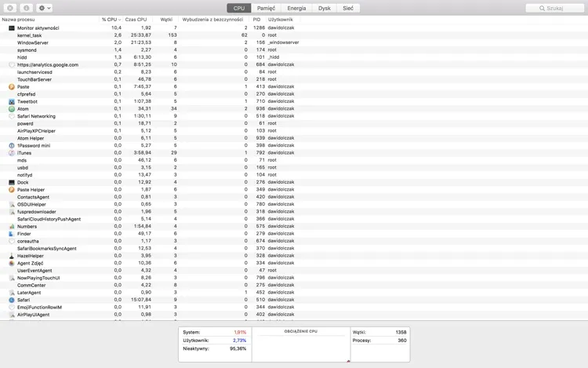Switch to the Energia tab
Image resolution: width=588 pixels, height=368 pixels.
(x=296, y=9)
